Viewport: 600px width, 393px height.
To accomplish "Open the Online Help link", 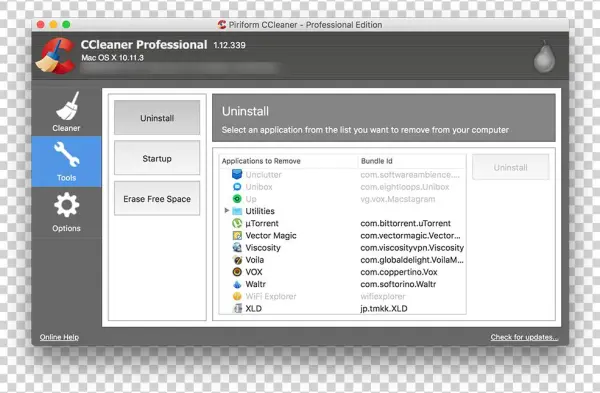I will pos(59,337).
